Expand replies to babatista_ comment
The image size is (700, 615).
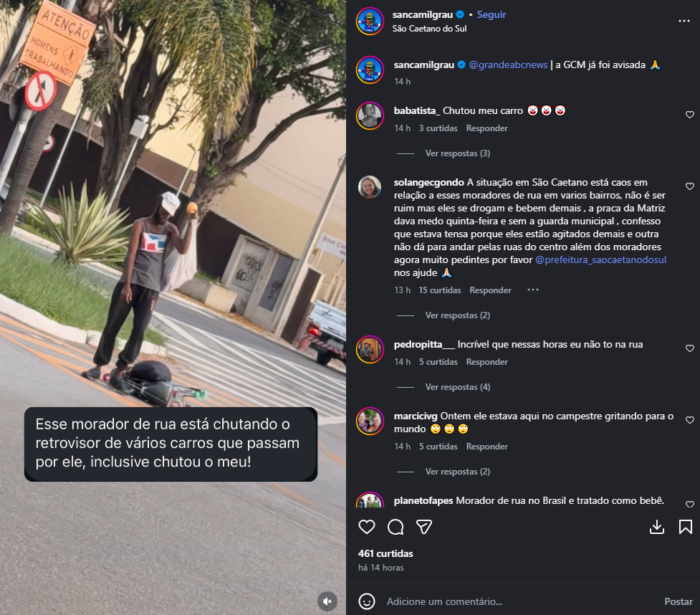pos(458,153)
